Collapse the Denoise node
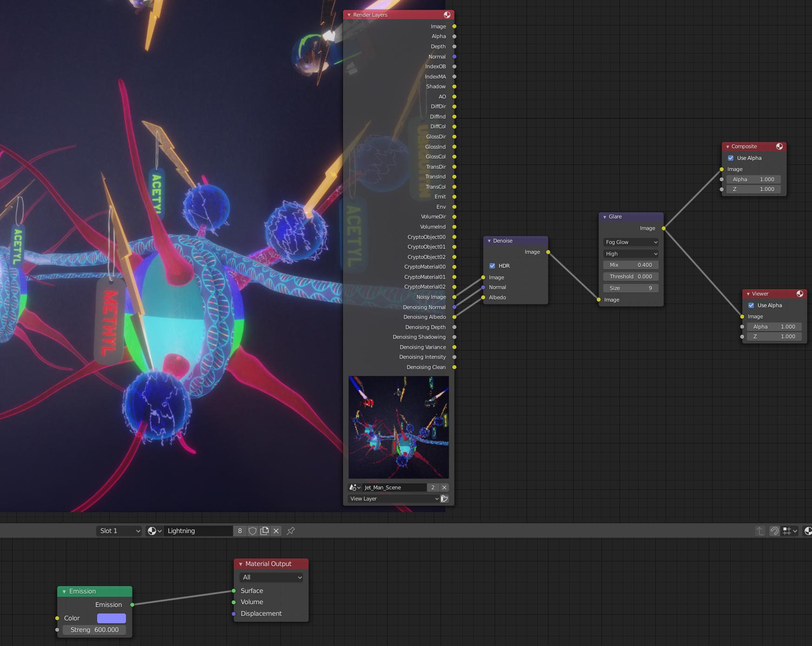 [x=489, y=241]
